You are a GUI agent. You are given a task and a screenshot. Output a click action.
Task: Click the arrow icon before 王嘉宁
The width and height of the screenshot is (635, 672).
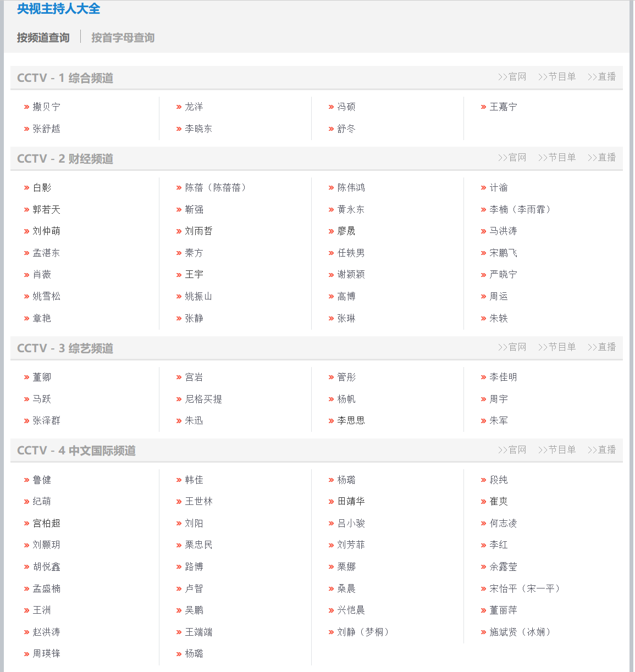[483, 107]
